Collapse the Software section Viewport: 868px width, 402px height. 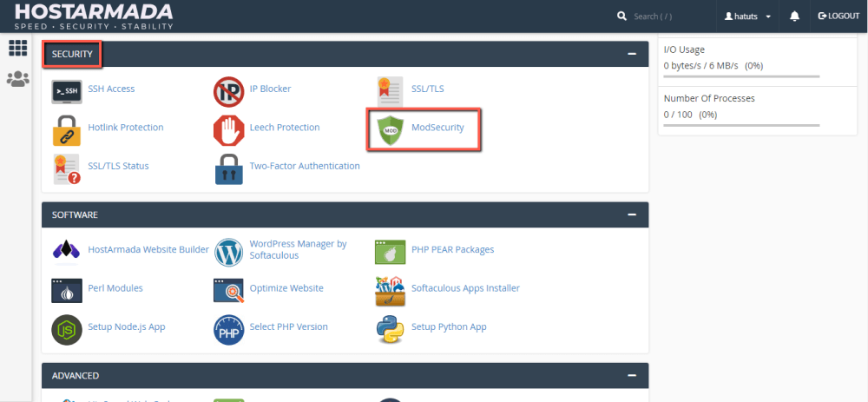[632, 214]
